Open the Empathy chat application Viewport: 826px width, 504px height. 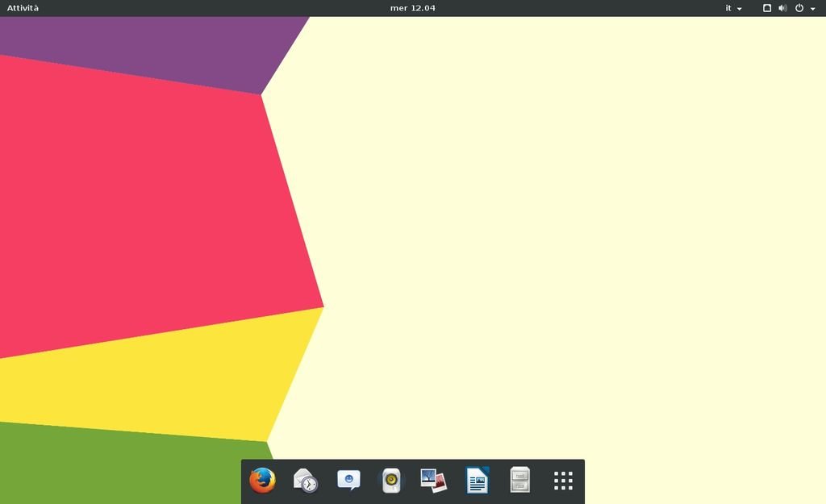[x=348, y=481]
